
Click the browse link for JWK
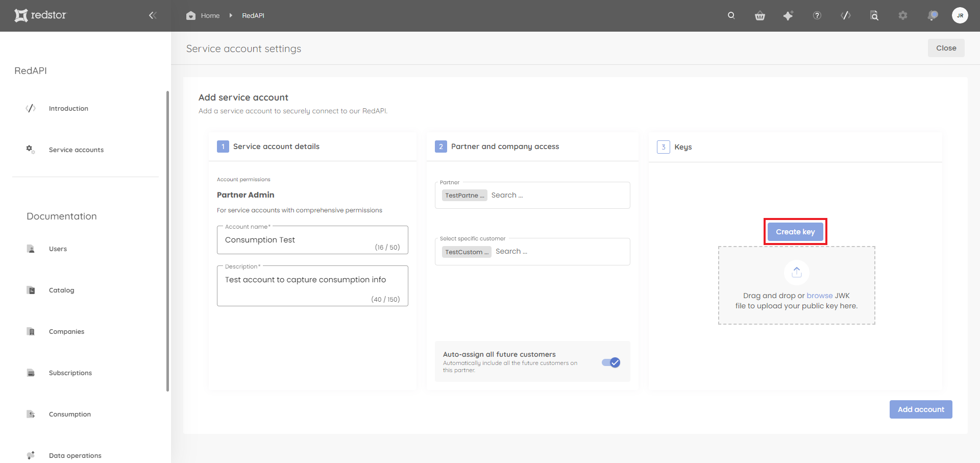click(820, 296)
